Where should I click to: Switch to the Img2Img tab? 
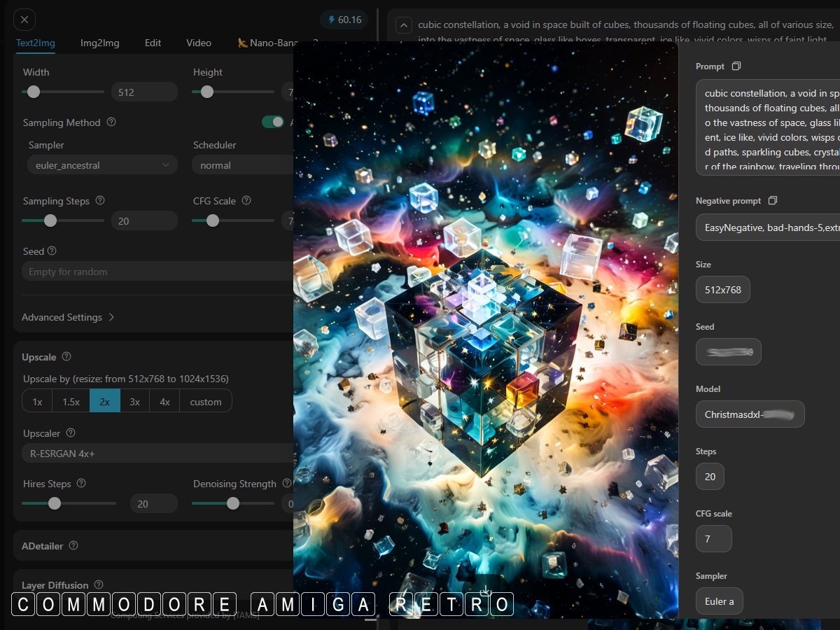click(99, 43)
